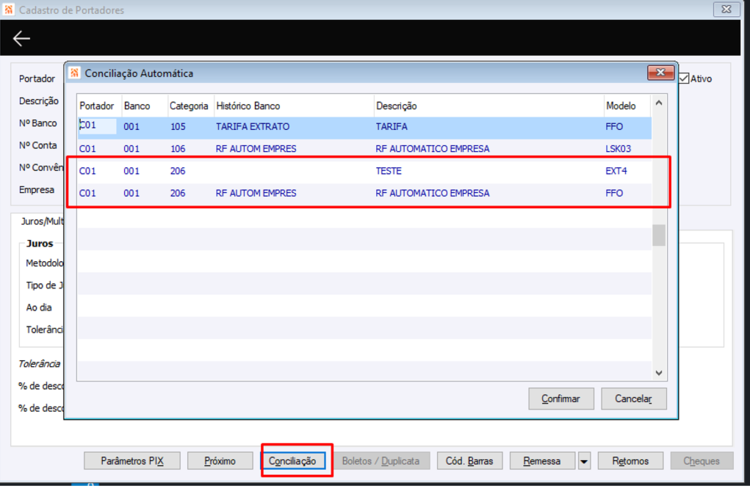Click the vertical scrollbar thumb

click(659, 235)
